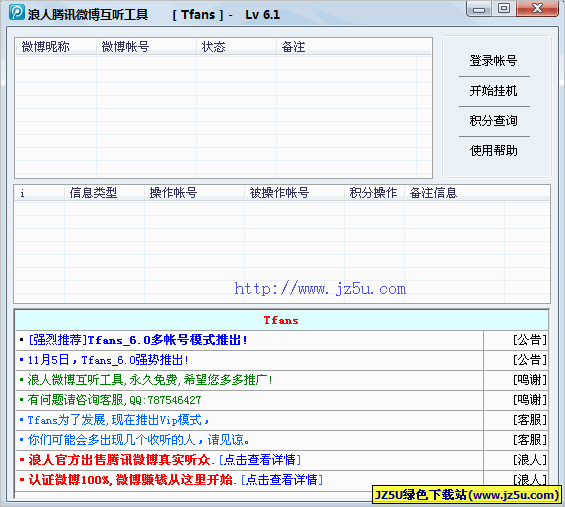565x507 pixels.
Task: Click the 备注信息 column header
Action: pyautogui.click(x=454, y=193)
